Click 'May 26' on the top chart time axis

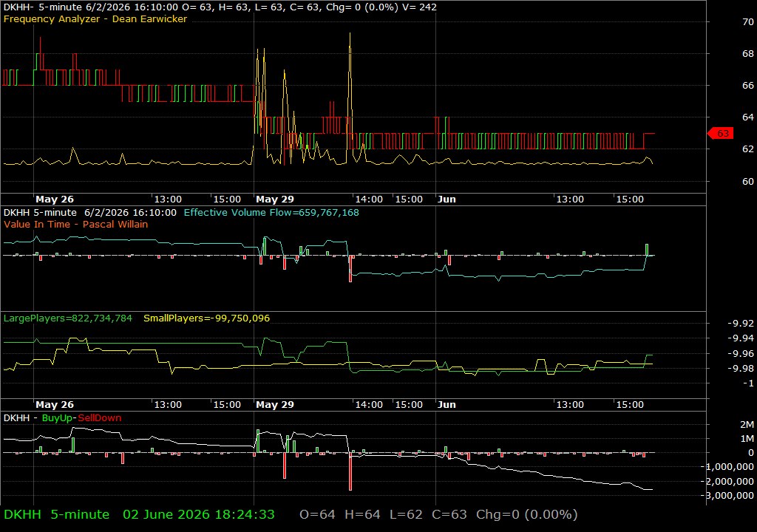click(55, 199)
